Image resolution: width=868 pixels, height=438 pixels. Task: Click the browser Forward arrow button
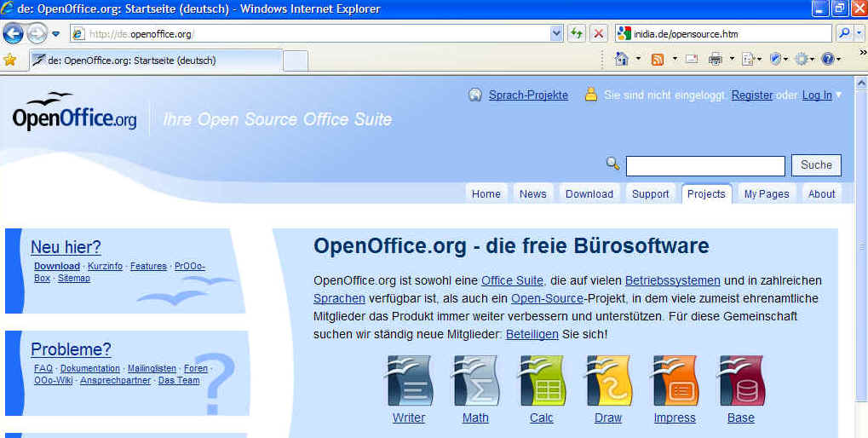click(x=37, y=34)
